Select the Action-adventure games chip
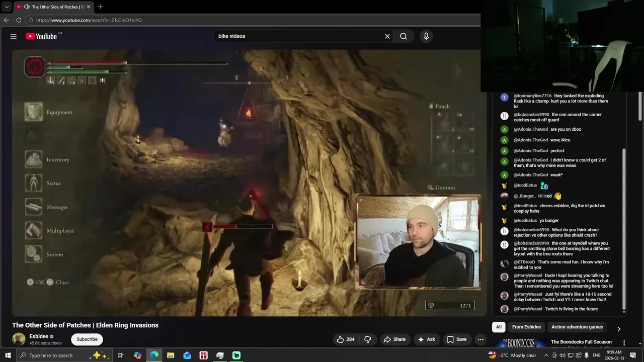The width and height of the screenshot is (644, 362). 577,327
